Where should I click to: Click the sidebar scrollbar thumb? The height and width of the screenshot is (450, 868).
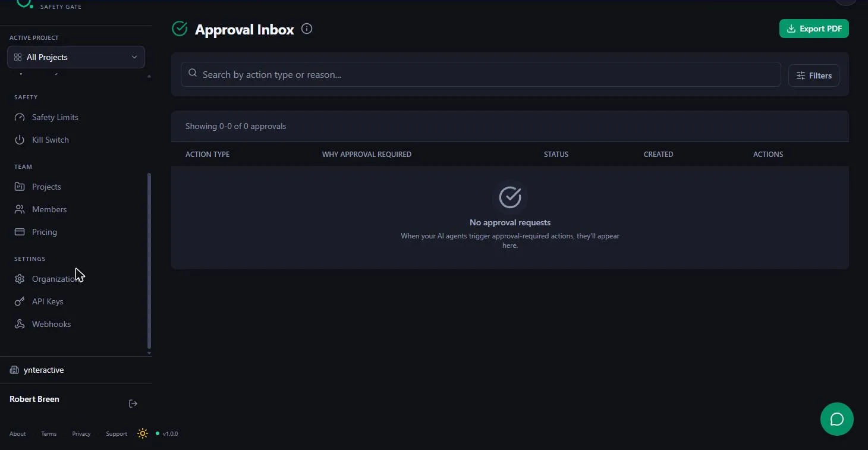pyautogui.click(x=149, y=260)
